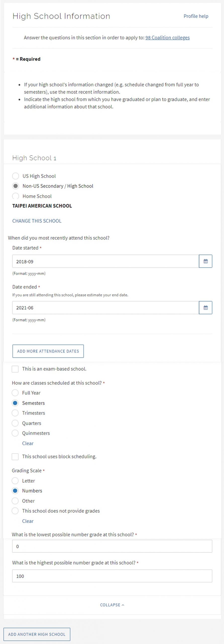Click "CHANGE THIS SCHOOL"
Viewport: 224px width, 644px height.
(37, 221)
